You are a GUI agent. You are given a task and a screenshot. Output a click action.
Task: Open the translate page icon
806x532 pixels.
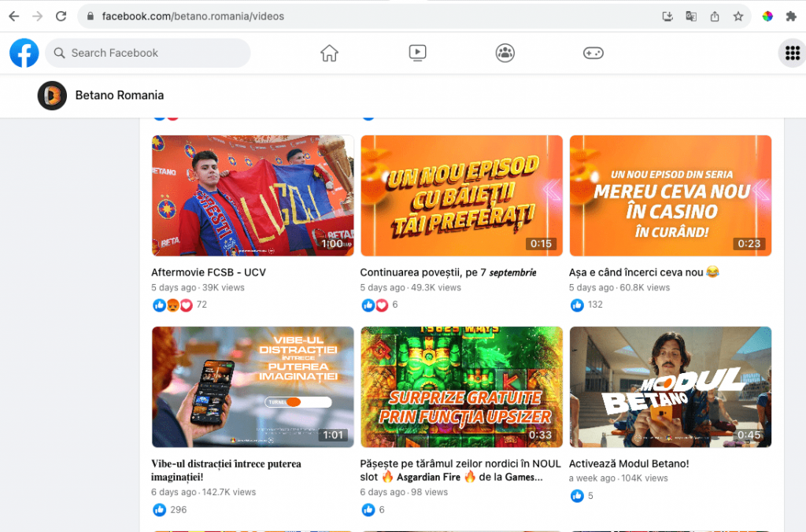pos(691,17)
